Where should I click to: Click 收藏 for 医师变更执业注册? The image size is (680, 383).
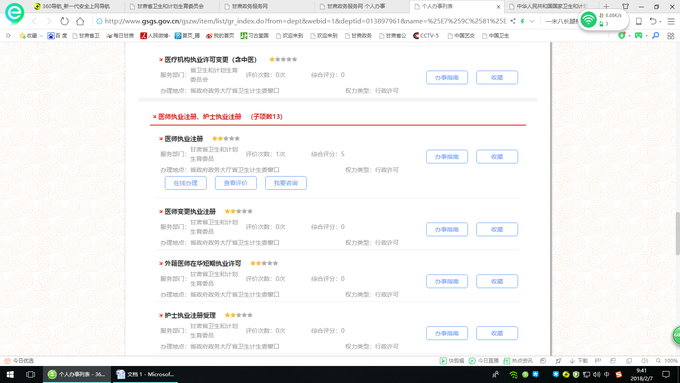coord(497,229)
